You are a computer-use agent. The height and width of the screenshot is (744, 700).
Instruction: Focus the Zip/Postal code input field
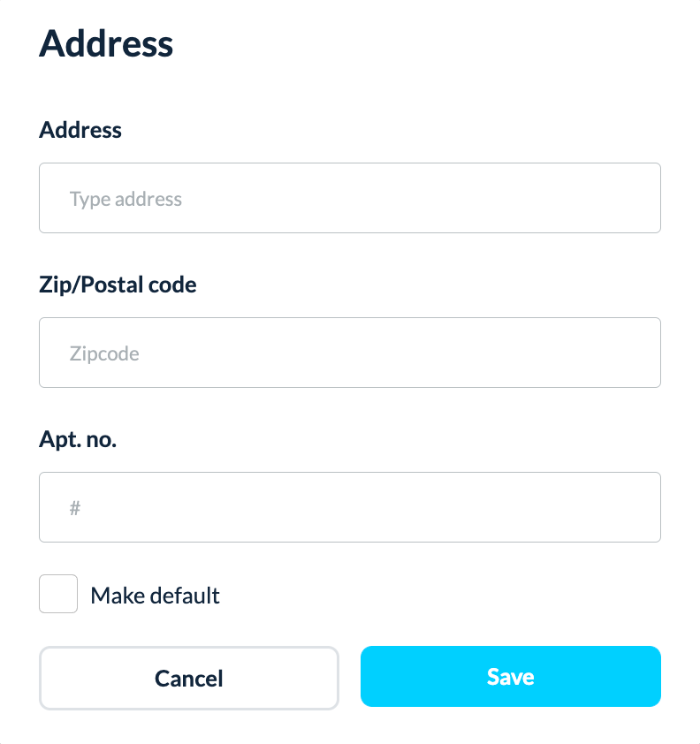(349, 353)
